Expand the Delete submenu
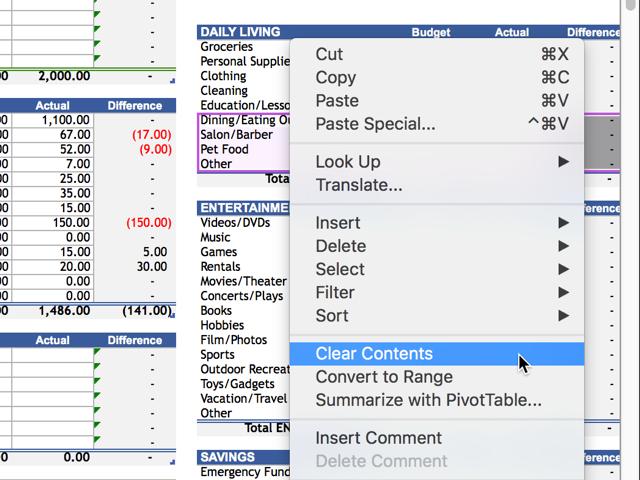Image resolution: width=640 pixels, height=480 pixels. pos(437,246)
